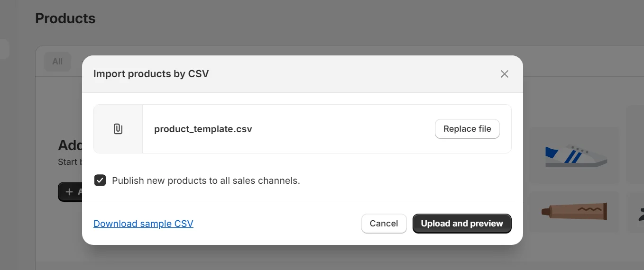Close the Import products by CSV dialog
This screenshot has width=644, height=270.
504,74
